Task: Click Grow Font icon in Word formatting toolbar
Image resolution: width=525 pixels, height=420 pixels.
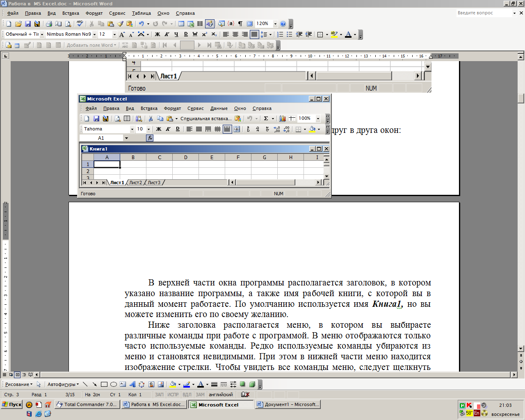Action: click(x=122, y=34)
